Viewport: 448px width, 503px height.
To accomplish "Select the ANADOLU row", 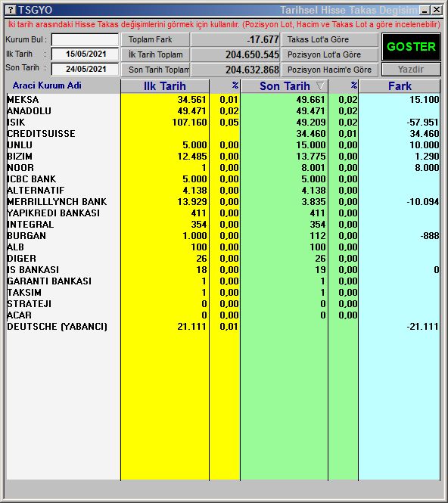I will point(223,111).
